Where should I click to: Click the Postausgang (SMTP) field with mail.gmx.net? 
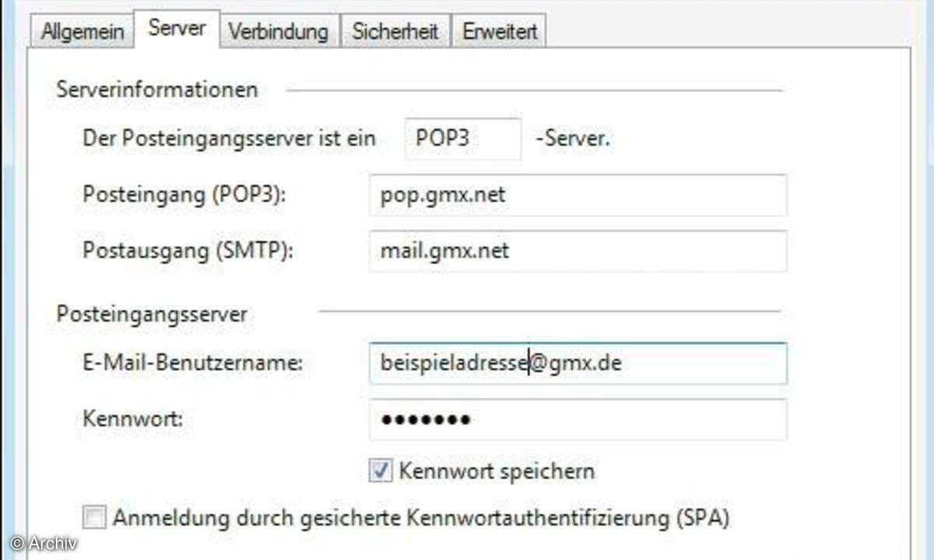(578, 251)
